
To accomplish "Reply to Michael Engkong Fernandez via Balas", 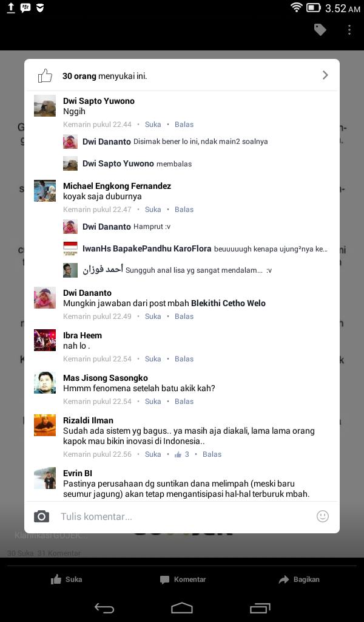I will 184,210.
